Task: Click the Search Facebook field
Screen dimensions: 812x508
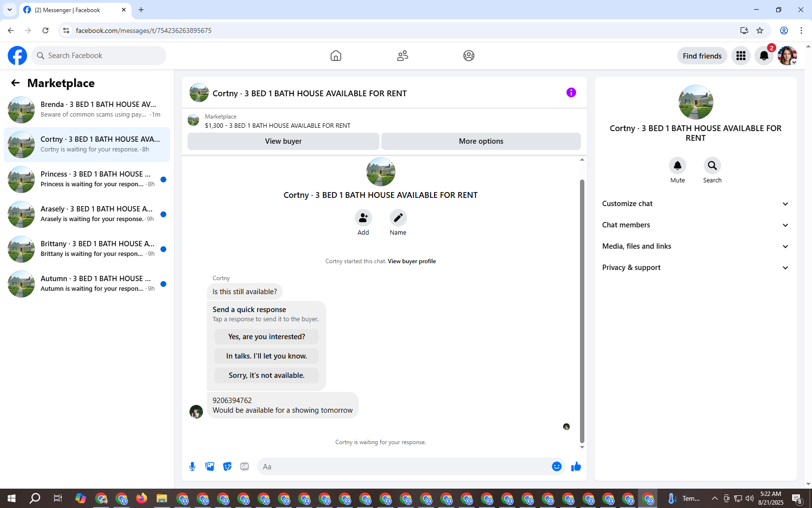Action: pos(99,56)
